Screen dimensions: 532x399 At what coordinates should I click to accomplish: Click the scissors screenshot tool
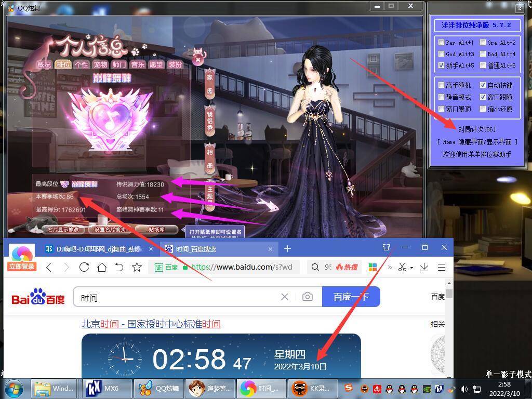pyautogui.click(x=403, y=268)
